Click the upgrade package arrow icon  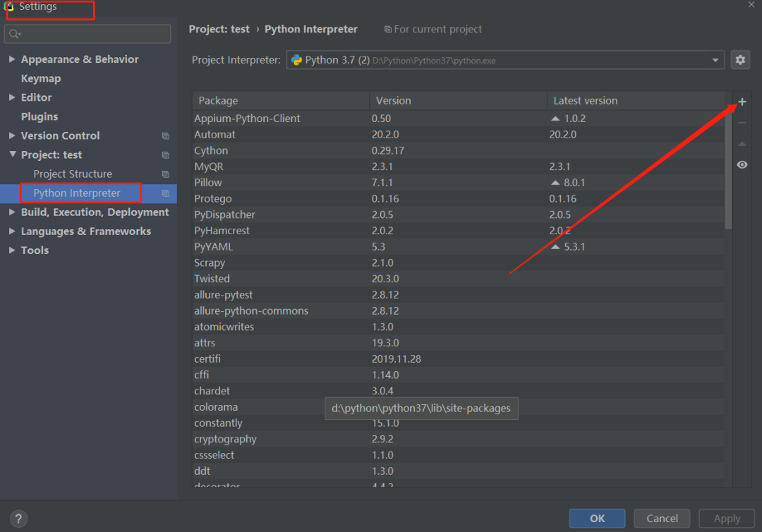coord(742,144)
